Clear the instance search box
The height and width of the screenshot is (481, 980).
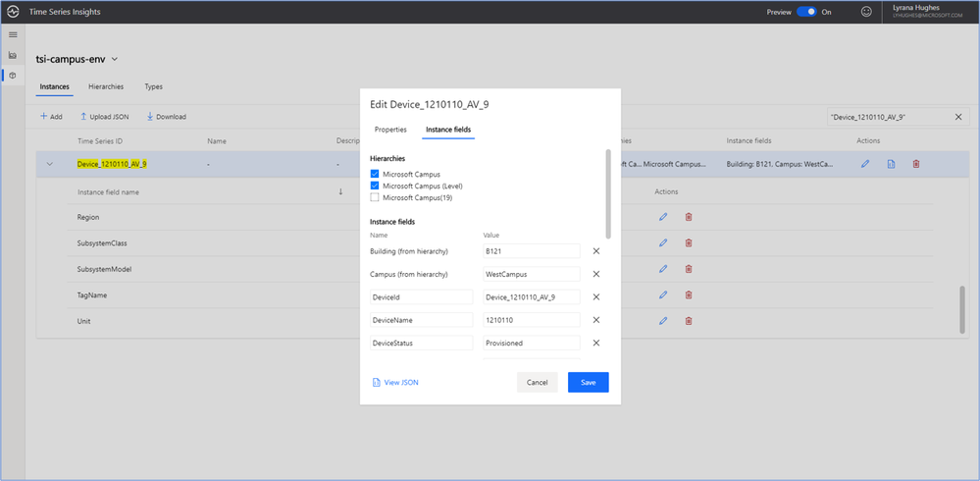(958, 117)
